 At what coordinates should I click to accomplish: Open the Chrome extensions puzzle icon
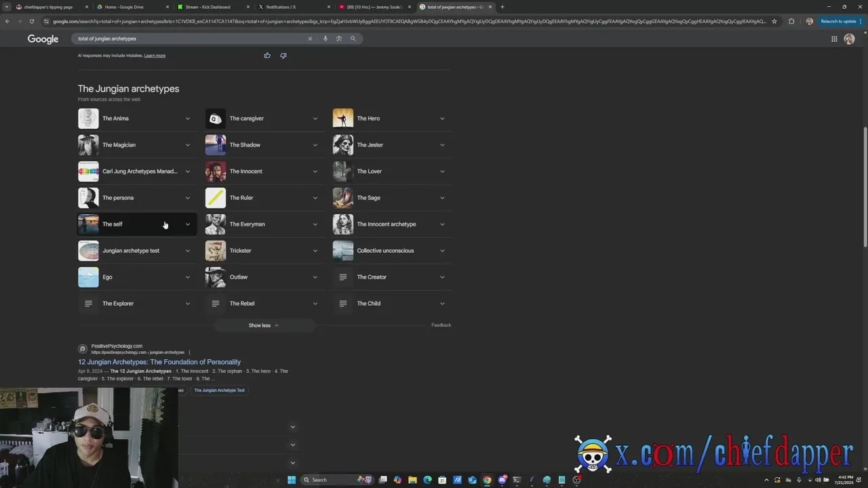click(x=791, y=21)
